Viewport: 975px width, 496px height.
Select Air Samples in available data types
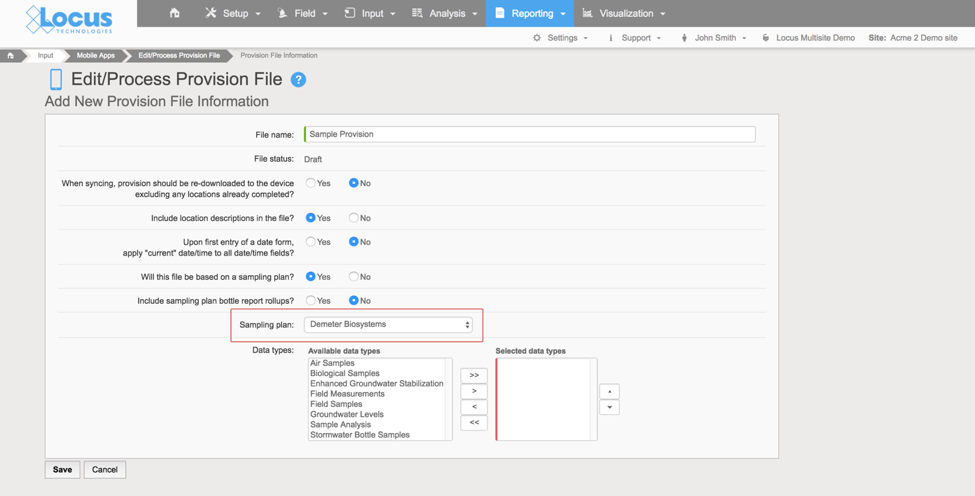point(332,363)
